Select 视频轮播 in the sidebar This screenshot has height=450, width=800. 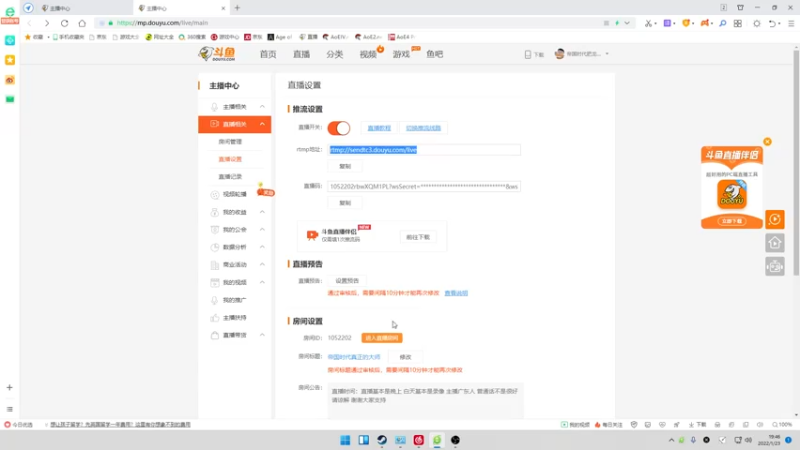(235, 194)
